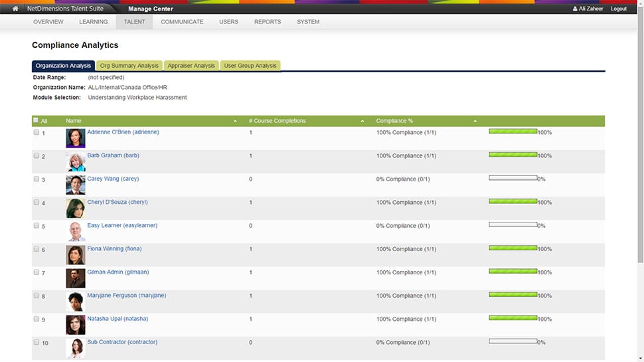Open Cheryl D'Souza (cheryl) link
This screenshot has width=644, height=362.
tap(118, 202)
